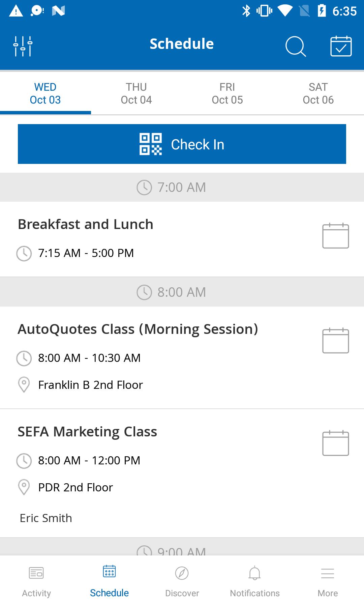Add AutoQuotes Class to my calendar
This screenshot has width=364, height=604.
pyautogui.click(x=335, y=340)
